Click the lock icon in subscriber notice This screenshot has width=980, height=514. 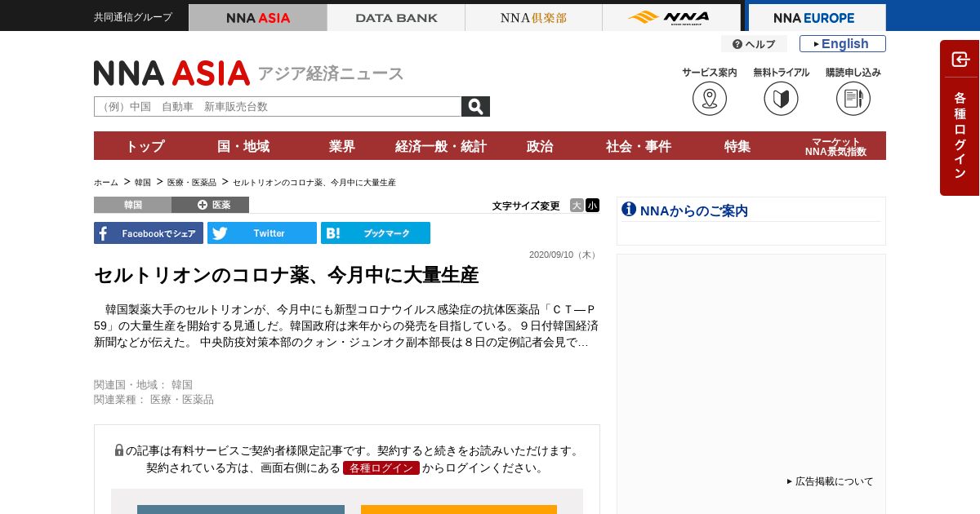(119, 450)
